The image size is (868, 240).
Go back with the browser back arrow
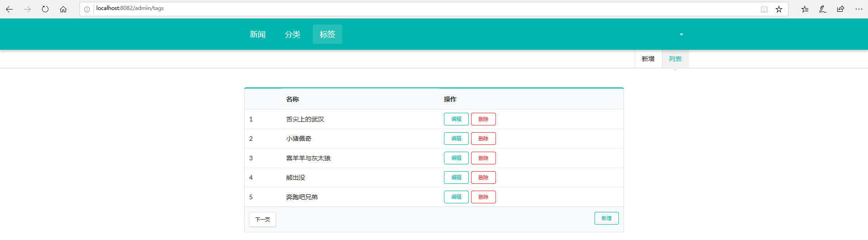(9, 9)
